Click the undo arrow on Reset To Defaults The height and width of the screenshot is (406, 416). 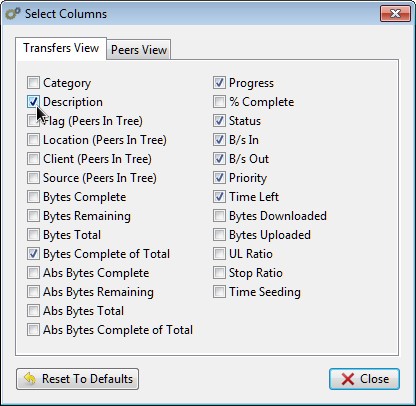30,379
